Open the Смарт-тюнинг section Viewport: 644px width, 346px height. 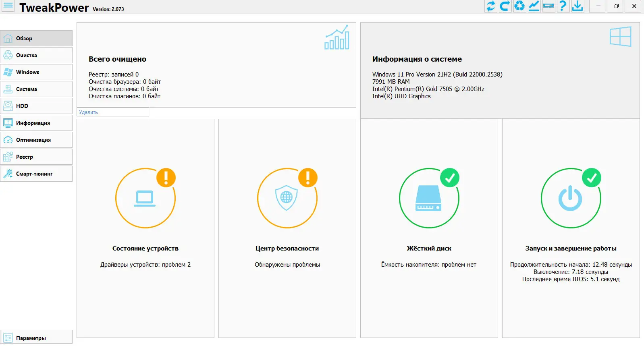[36, 174]
